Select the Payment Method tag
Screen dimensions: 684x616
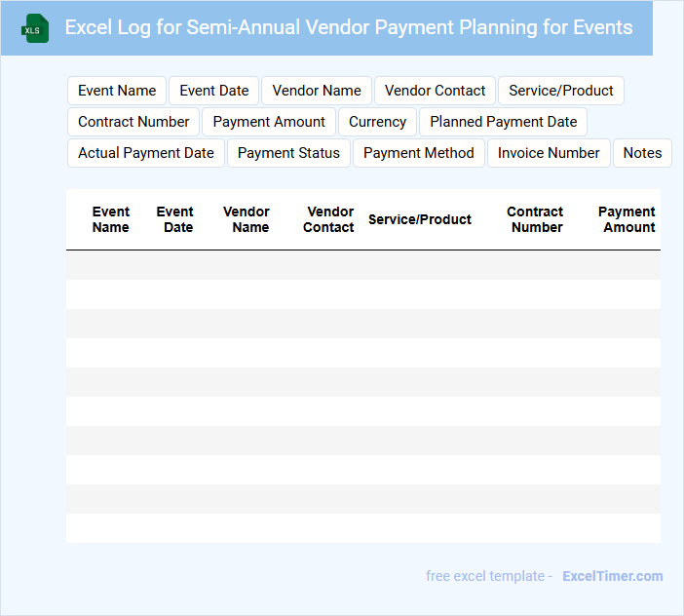click(x=419, y=153)
